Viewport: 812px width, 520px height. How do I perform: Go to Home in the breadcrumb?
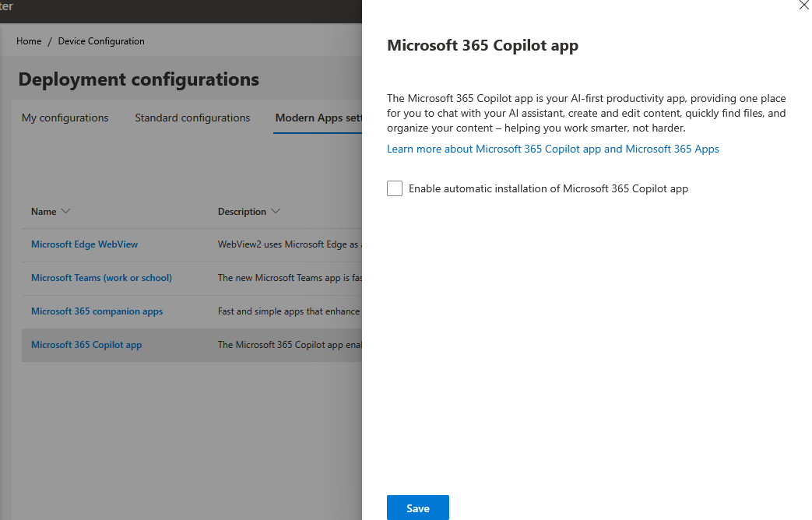click(x=29, y=41)
